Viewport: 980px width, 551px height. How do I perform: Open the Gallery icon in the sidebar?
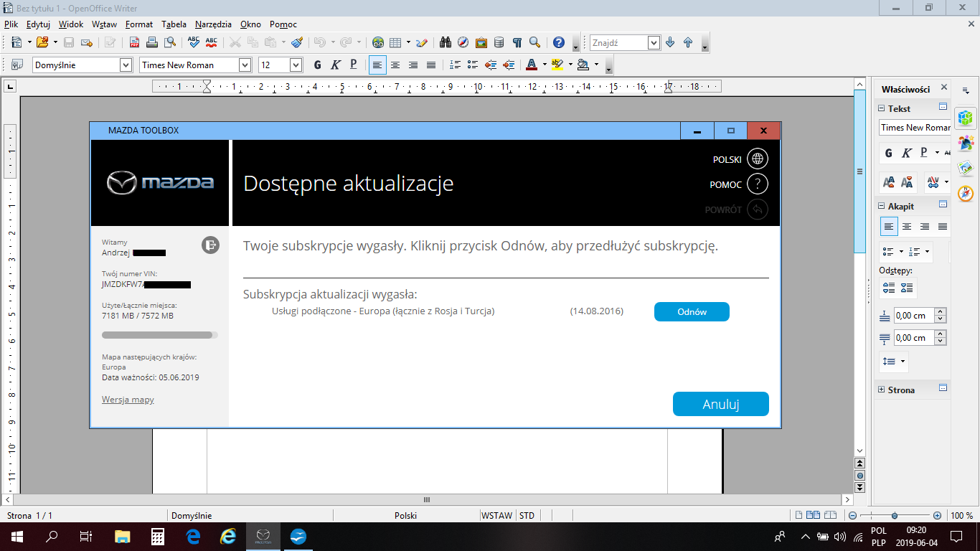pyautogui.click(x=966, y=167)
